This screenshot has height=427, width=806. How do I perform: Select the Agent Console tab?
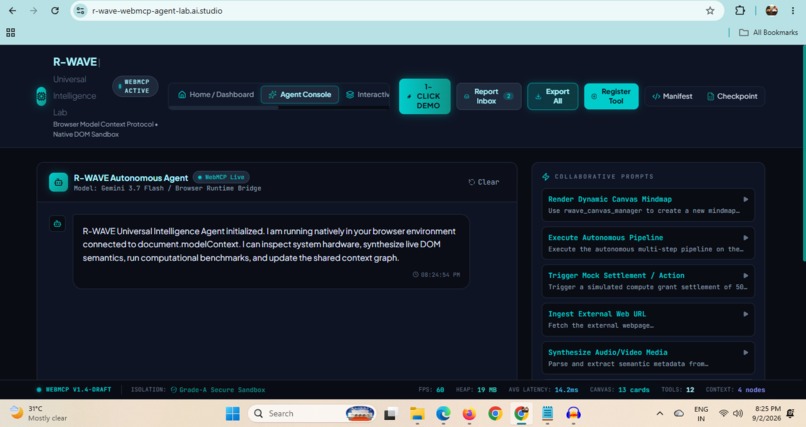300,95
